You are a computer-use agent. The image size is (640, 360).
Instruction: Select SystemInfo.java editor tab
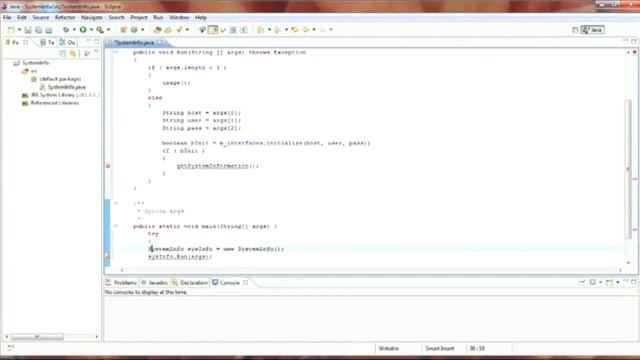point(134,42)
